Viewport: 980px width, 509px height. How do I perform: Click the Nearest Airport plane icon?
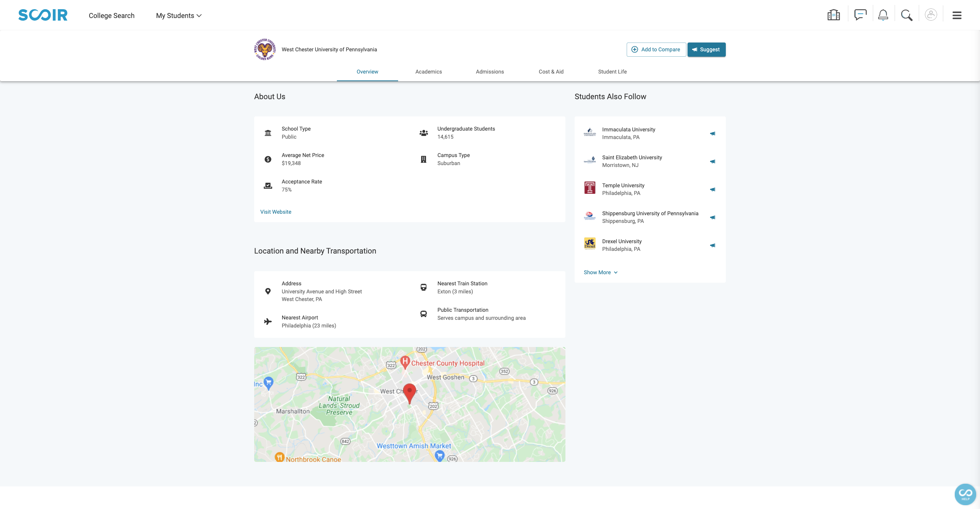[268, 322]
